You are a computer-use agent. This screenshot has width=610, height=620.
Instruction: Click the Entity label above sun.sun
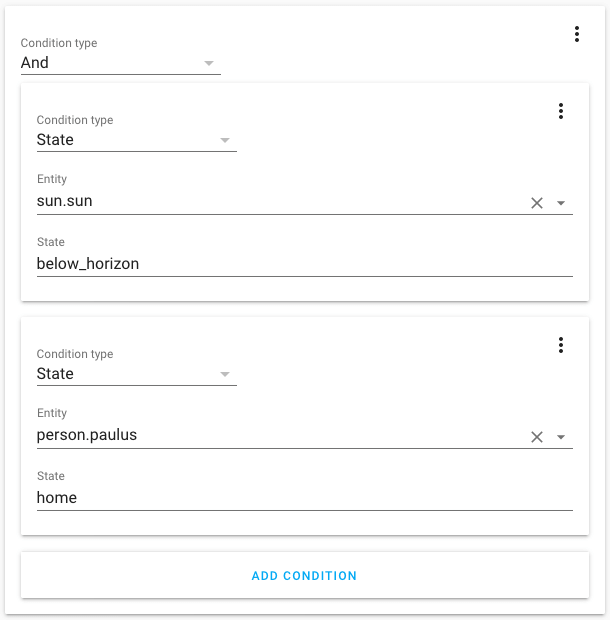(52, 179)
